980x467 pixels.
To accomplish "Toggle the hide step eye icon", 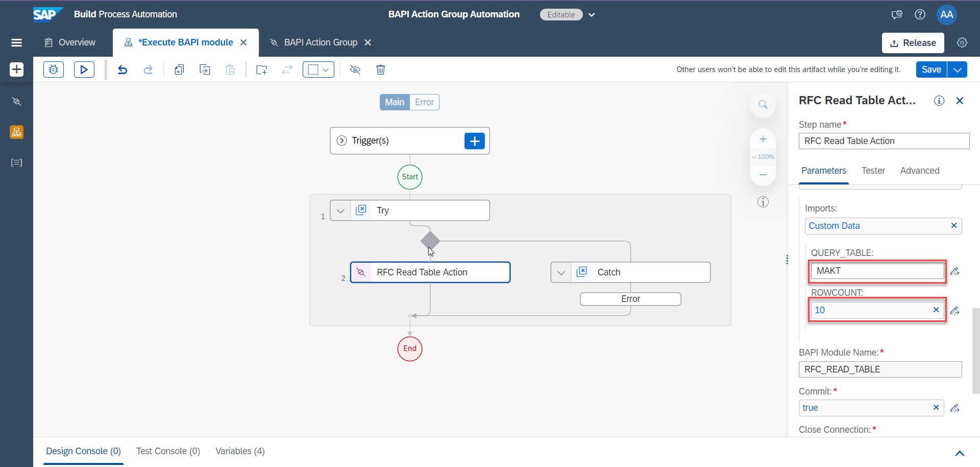I will click(x=355, y=69).
